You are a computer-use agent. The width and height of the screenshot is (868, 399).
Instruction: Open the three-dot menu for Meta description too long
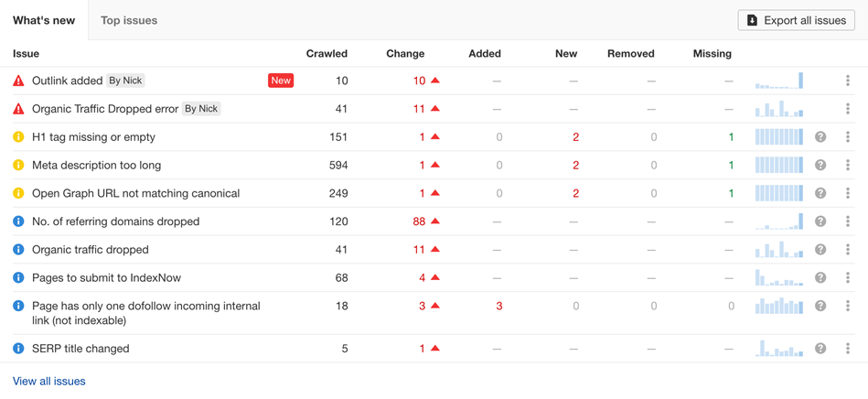click(x=848, y=165)
